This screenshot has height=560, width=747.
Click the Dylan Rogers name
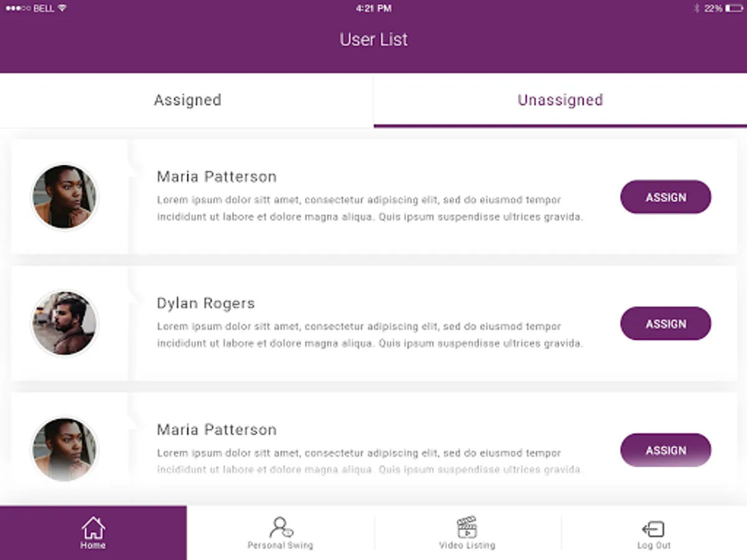tap(206, 304)
